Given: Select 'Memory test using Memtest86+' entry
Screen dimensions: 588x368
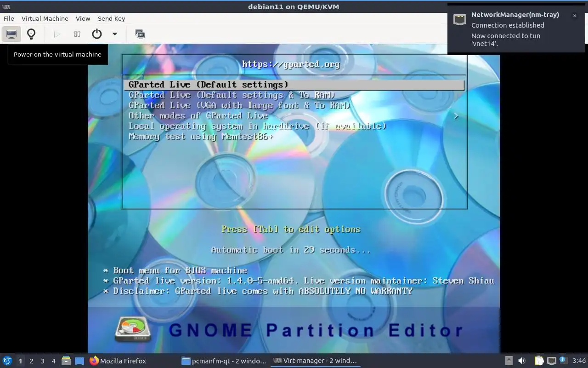Looking at the screenshot, I should [201, 137].
